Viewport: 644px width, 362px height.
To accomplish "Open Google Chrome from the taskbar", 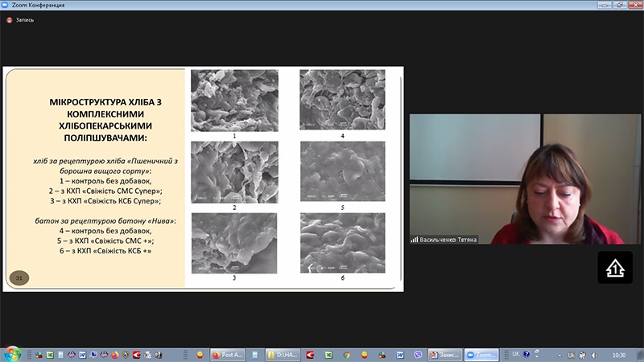I will 345,354.
